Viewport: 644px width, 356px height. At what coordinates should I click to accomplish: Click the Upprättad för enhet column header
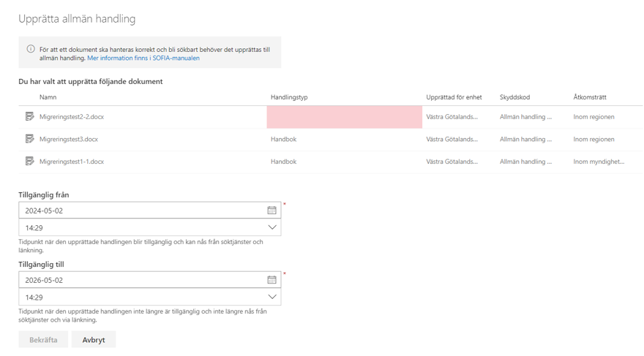454,97
